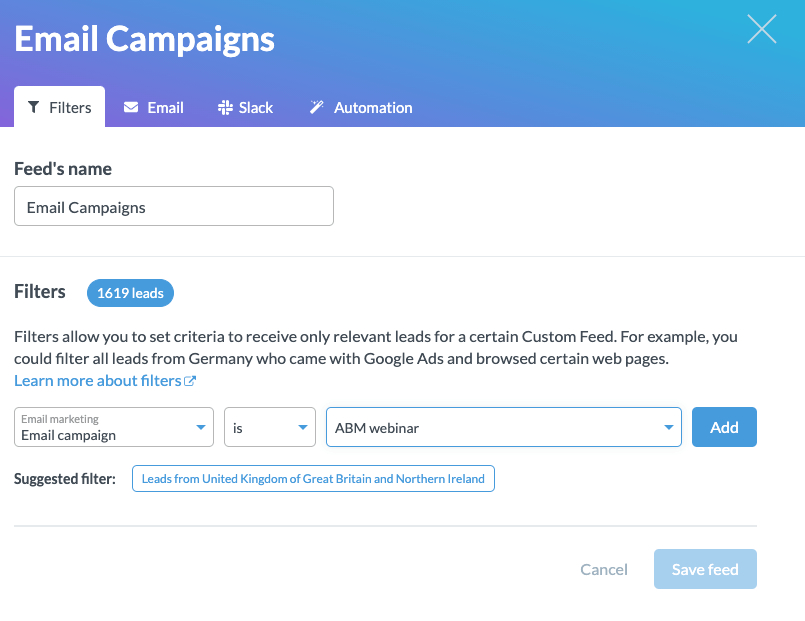Click the Feed's name text field

[x=173, y=206]
